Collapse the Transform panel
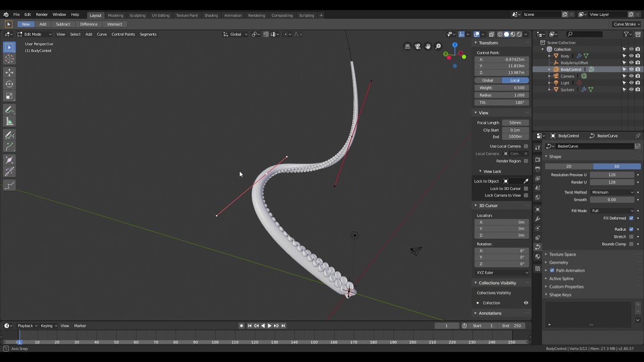Screen dimensions: 644x362 coord(488,43)
